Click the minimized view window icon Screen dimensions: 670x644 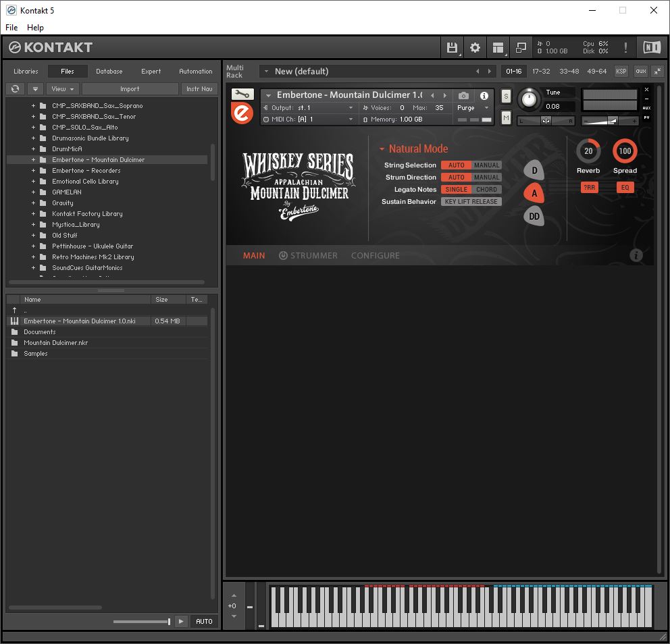(x=521, y=47)
